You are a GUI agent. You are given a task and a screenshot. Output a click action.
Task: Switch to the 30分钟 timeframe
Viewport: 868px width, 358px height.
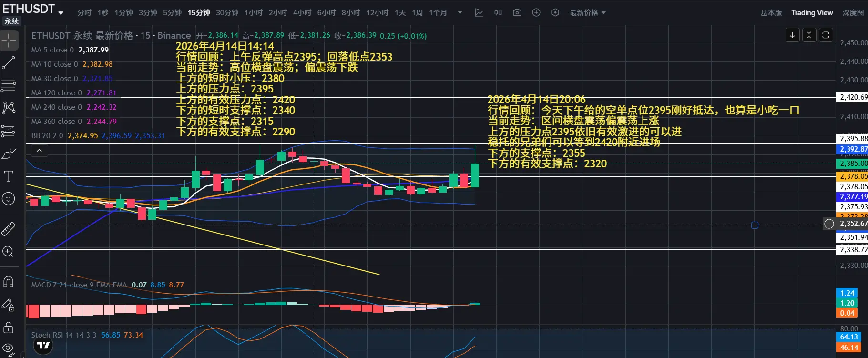(x=227, y=13)
